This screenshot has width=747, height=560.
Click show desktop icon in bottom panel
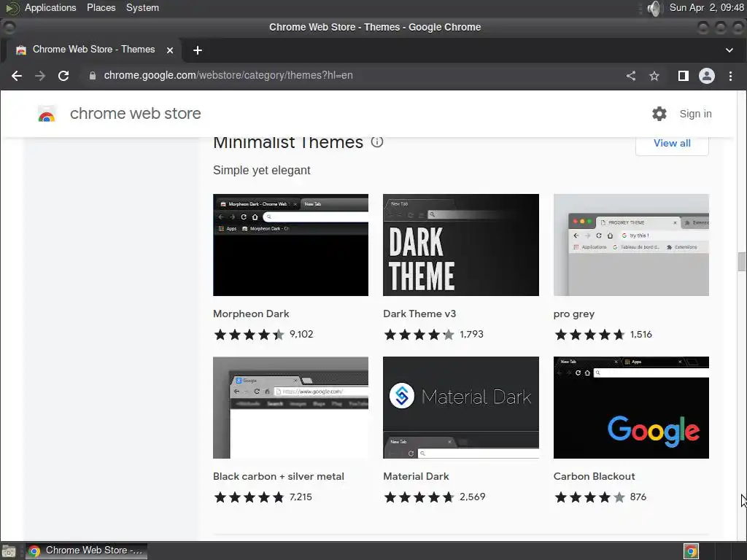point(9,551)
